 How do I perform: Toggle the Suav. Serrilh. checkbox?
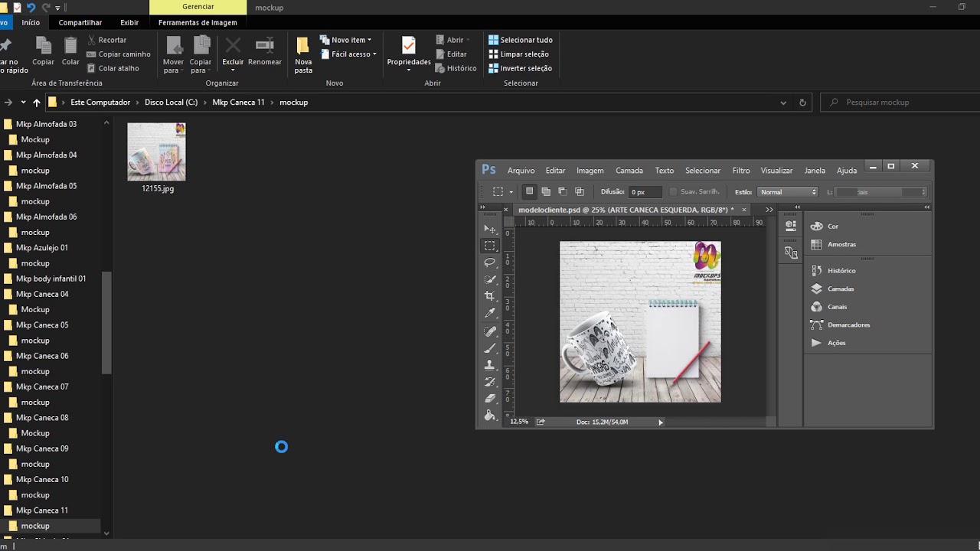[674, 192]
